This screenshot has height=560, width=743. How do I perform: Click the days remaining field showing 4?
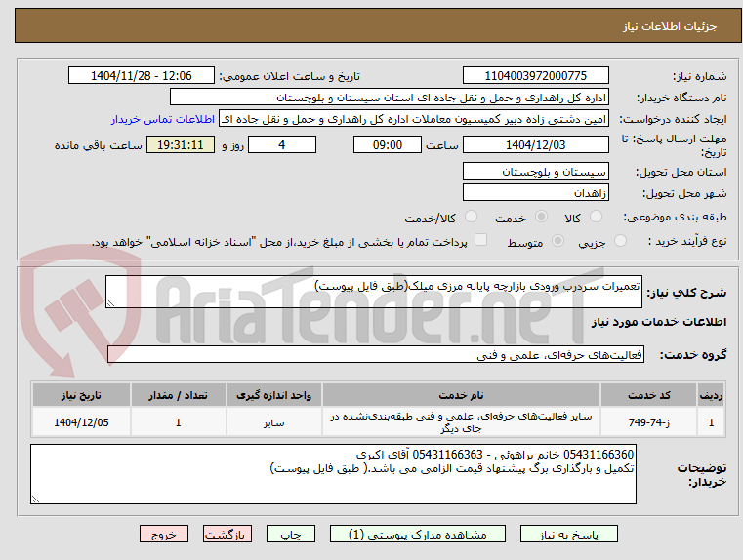coord(282,144)
